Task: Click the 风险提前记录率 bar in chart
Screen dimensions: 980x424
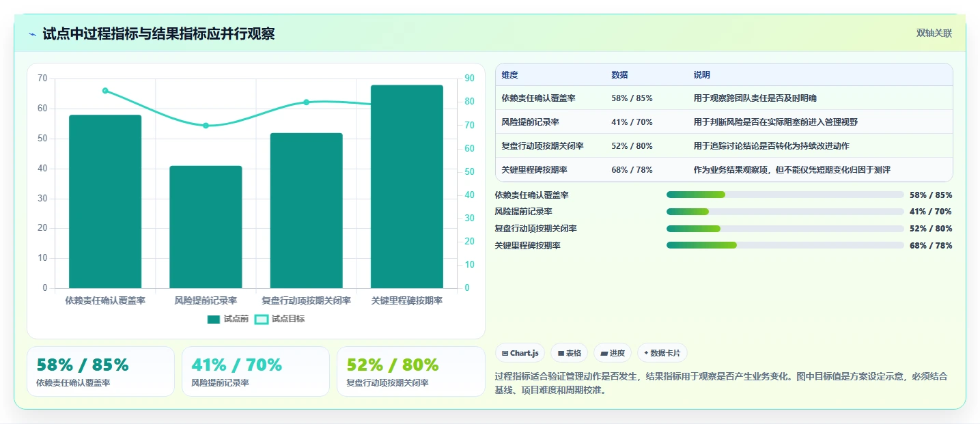Action: pyautogui.click(x=206, y=227)
